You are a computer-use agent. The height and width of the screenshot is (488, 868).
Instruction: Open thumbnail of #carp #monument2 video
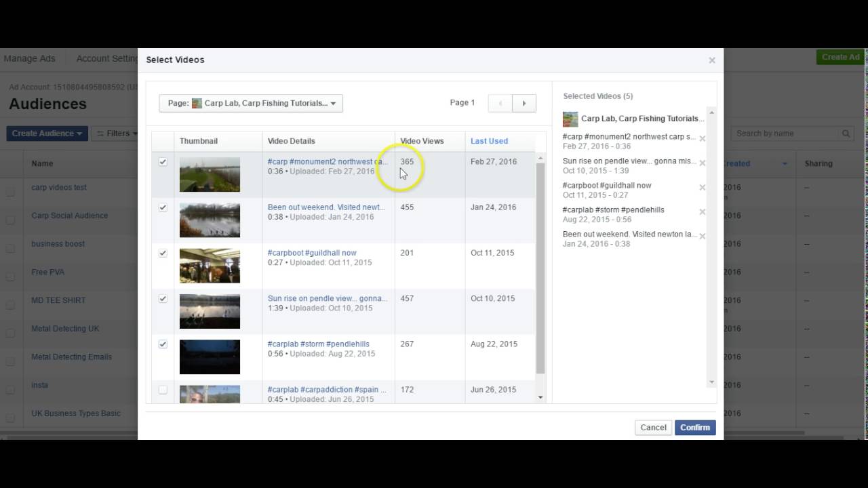pyautogui.click(x=210, y=175)
